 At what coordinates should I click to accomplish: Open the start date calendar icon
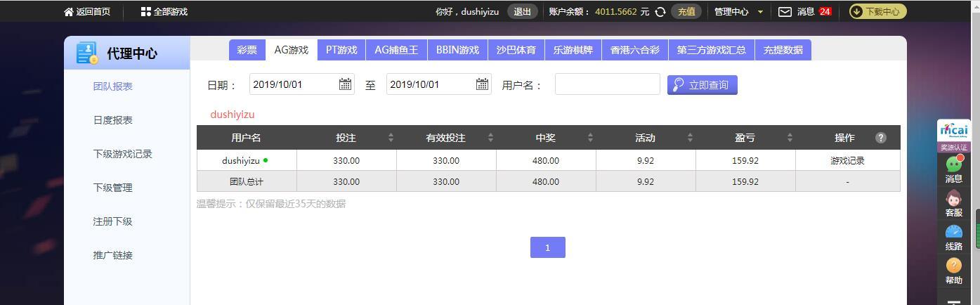tap(345, 84)
